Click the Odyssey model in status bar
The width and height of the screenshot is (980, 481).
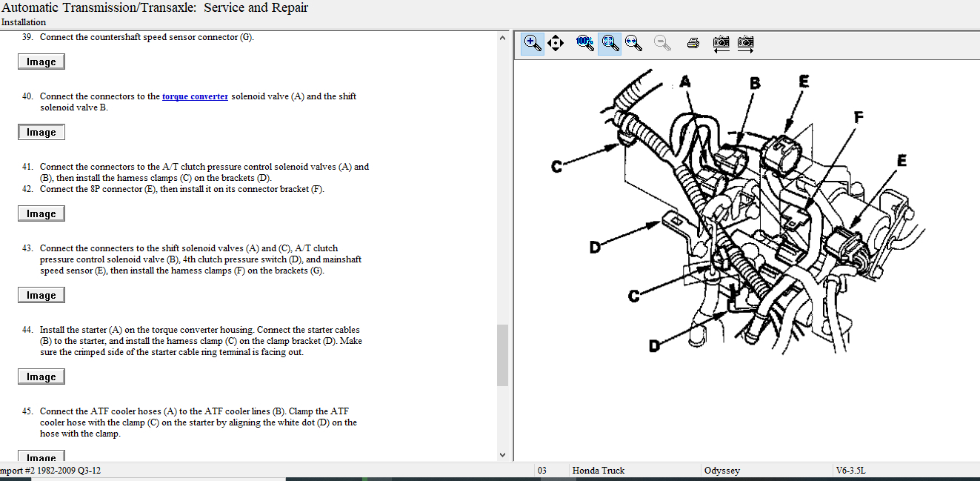721,471
